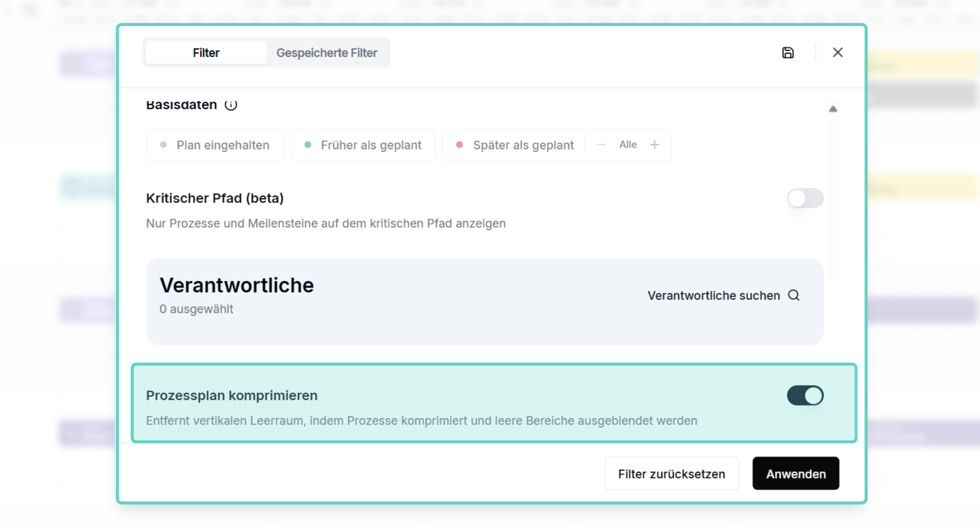Click the red dot of Später als geplant
The image size is (980, 527).
pyautogui.click(x=459, y=145)
